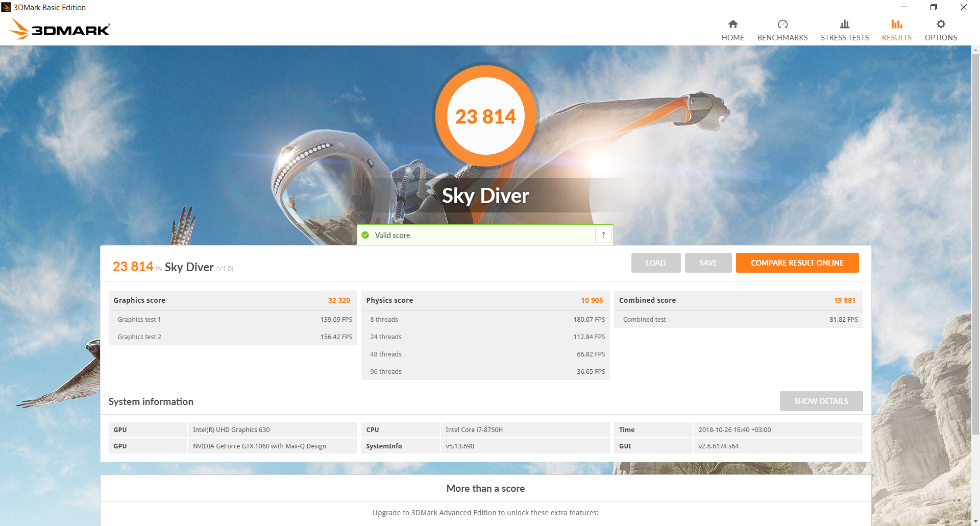The height and width of the screenshot is (526, 980).
Task: Open the valid score help question mark
Action: tap(603, 235)
